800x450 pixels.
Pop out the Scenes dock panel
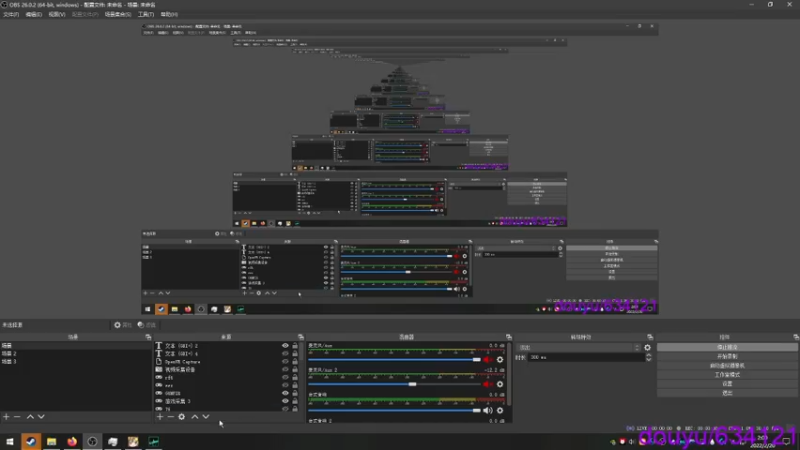click(148, 337)
